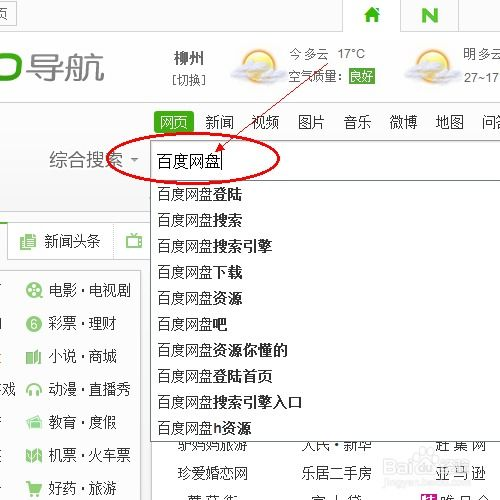Open the 新闻头条 tab
The width and height of the screenshot is (500, 500).
click(x=60, y=241)
